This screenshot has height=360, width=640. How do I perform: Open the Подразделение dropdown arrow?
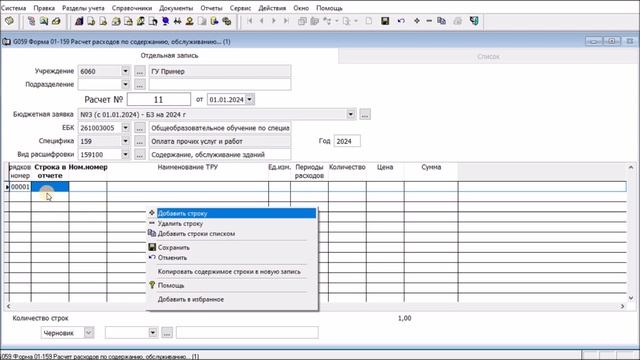pos(125,84)
